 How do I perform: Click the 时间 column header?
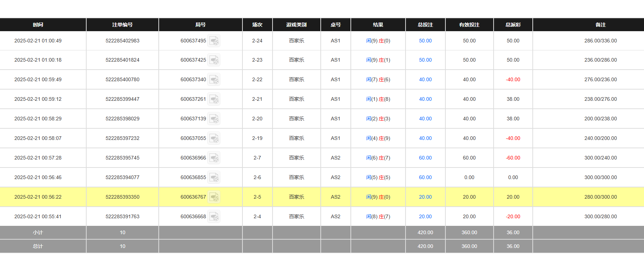(38, 25)
